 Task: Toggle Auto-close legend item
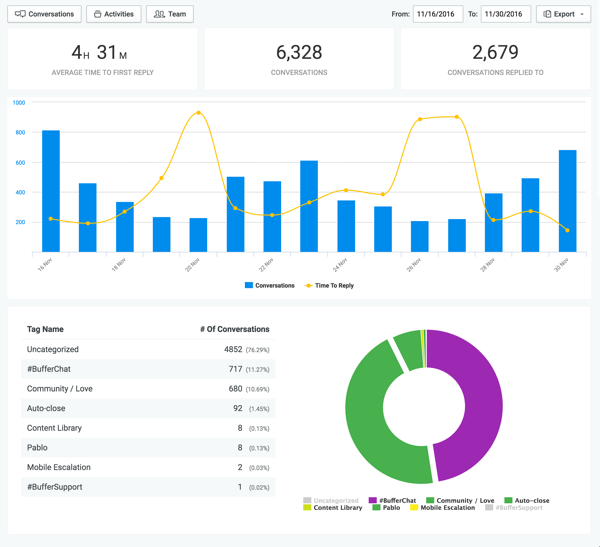click(527, 500)
